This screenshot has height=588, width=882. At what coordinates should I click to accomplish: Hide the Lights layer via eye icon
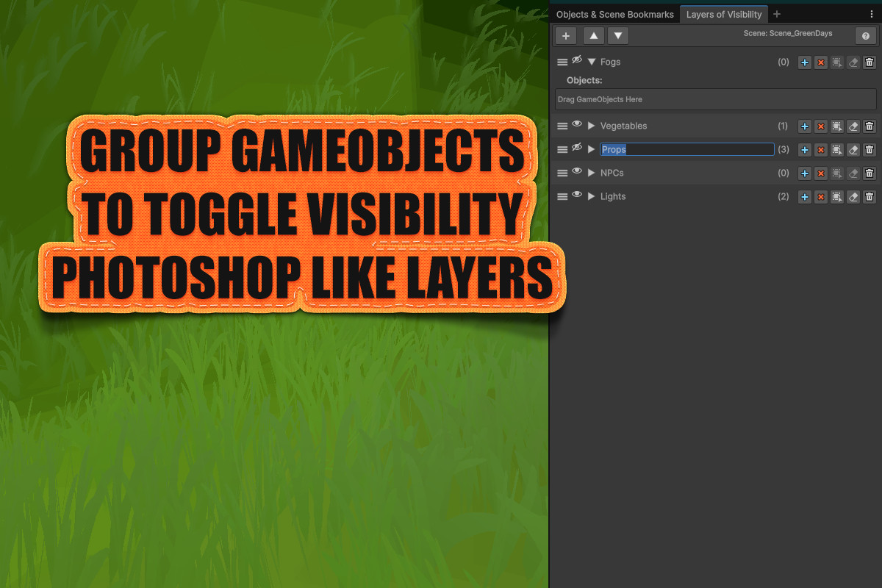click(577, 195)
